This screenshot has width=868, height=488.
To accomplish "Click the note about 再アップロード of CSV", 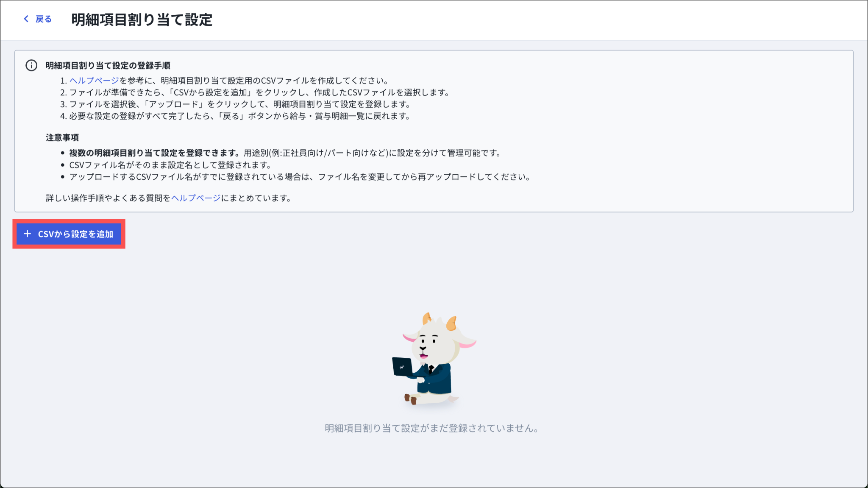I will point(299,177).
